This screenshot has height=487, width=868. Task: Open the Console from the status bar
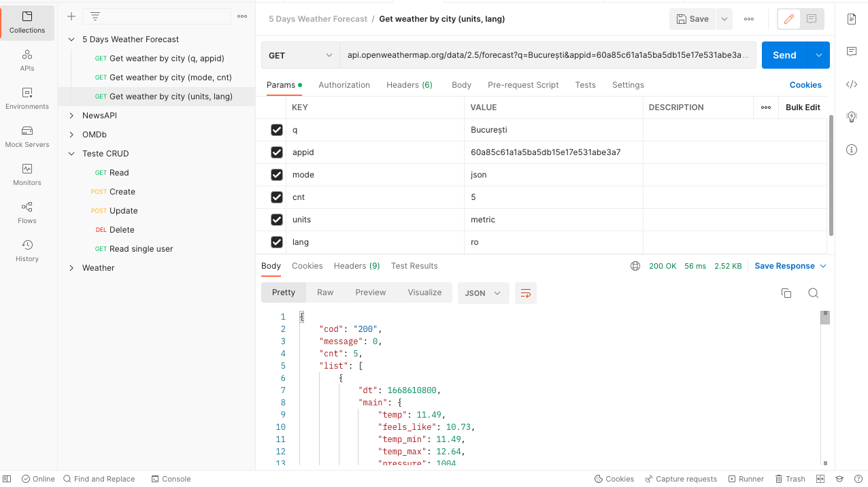171,478
